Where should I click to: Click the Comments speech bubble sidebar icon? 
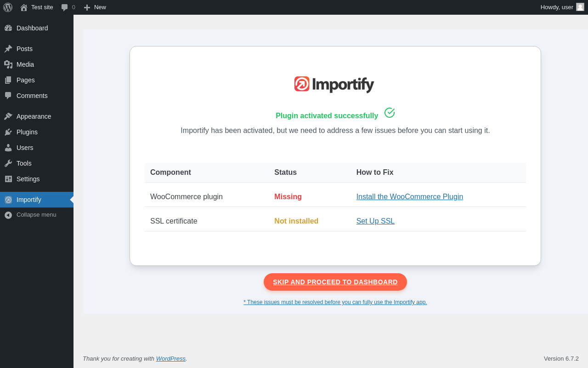(x=8, y=96)
